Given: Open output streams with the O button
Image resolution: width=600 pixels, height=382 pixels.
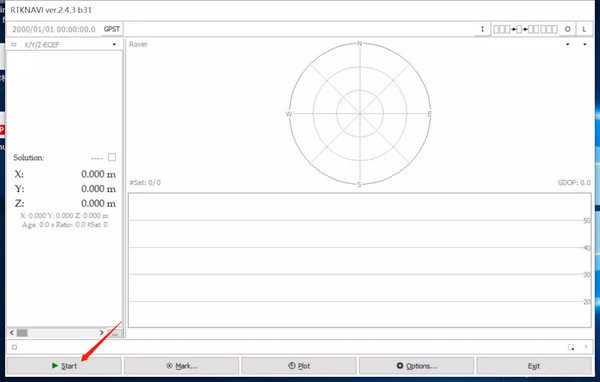Looking at the screenshot, I should coord(567,29).
